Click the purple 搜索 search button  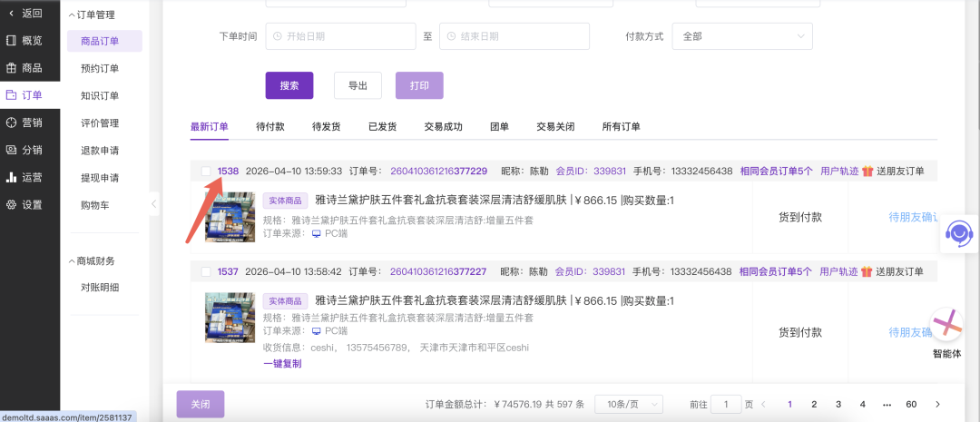pyautogui.click(x=289, y=85)
